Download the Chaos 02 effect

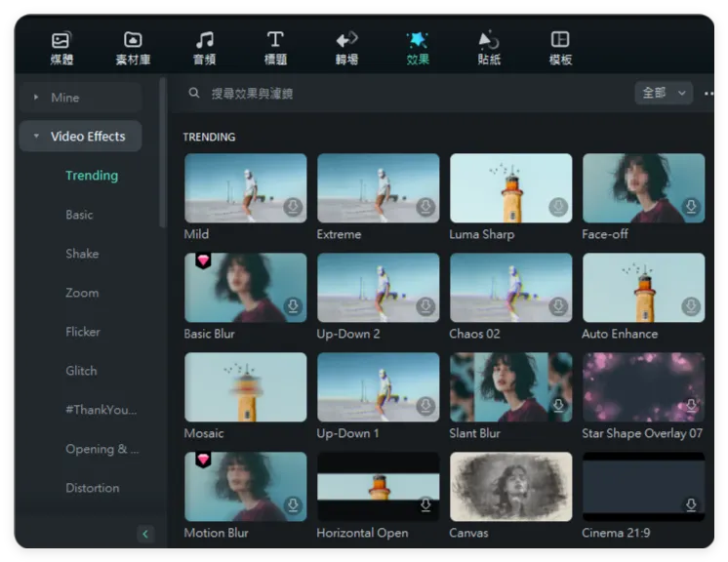[558, 306]
